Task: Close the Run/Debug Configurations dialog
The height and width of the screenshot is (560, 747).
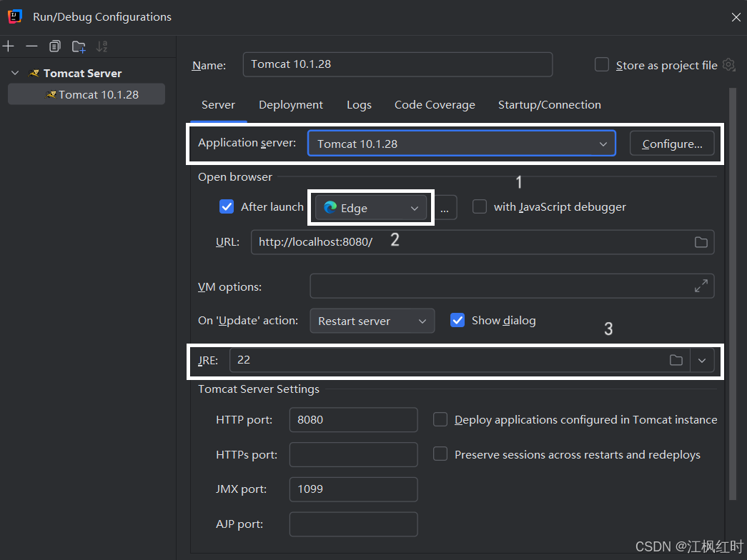Action: click(x=736, y=17)
